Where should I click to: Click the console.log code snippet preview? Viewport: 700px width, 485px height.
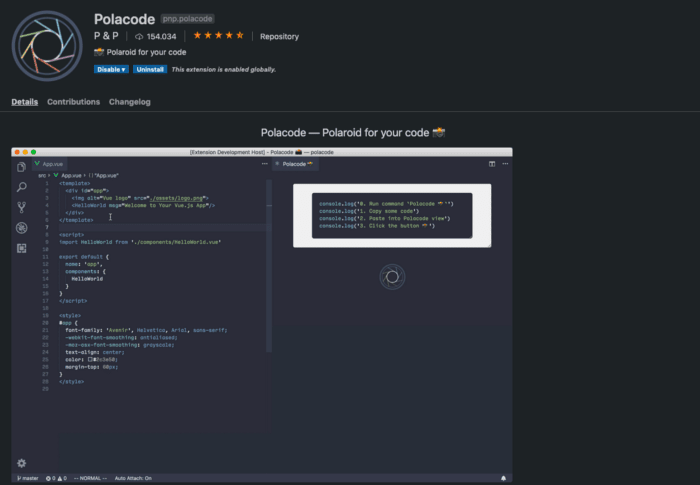point(392,215)
